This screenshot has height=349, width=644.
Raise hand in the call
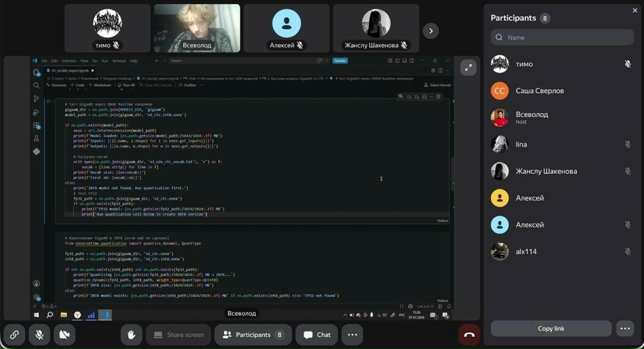131,335
